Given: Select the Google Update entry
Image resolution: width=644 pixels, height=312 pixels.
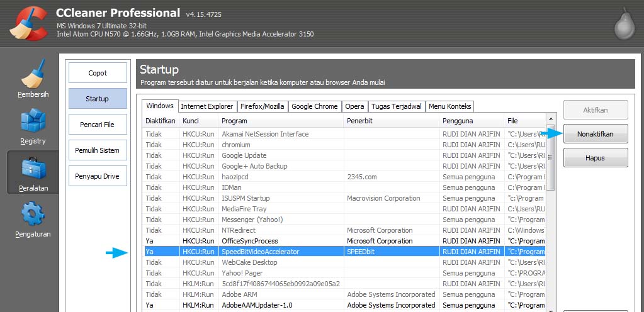Looking at the screenshot, I should (x=344, y=155).
